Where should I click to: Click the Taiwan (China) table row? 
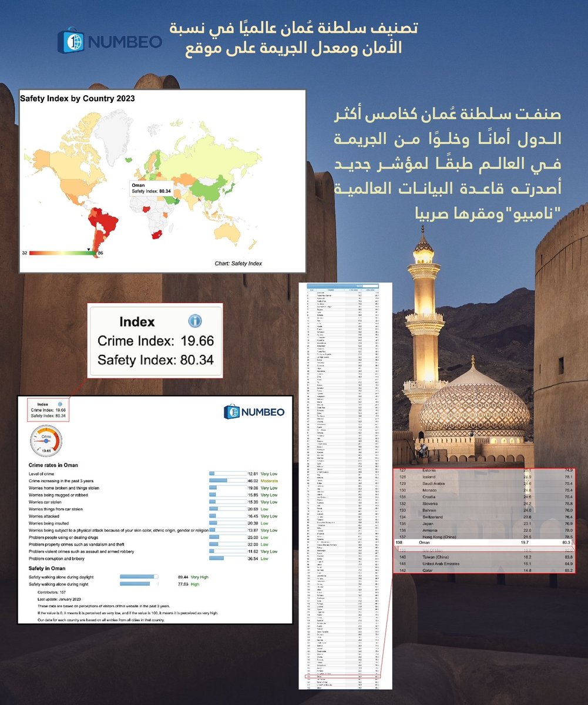[x=485, y=556]
